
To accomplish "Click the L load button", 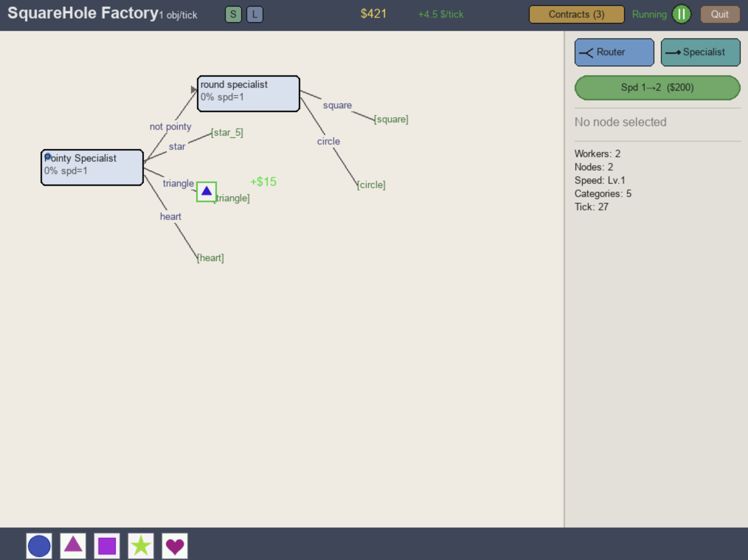I will [x=254, y=14].
